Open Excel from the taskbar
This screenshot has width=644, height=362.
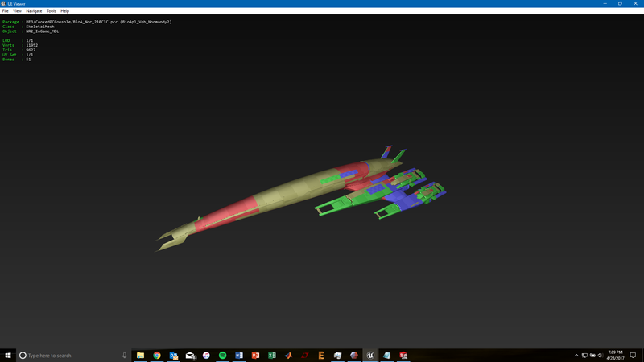pos(272,356)
